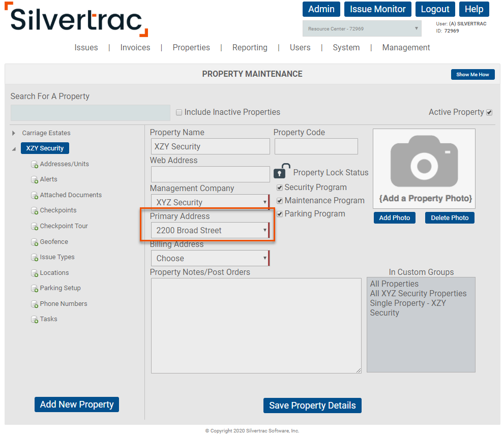Screen dimensions: 504x436
Task: Select the XZY Security tree item
Action: point(45,148)
